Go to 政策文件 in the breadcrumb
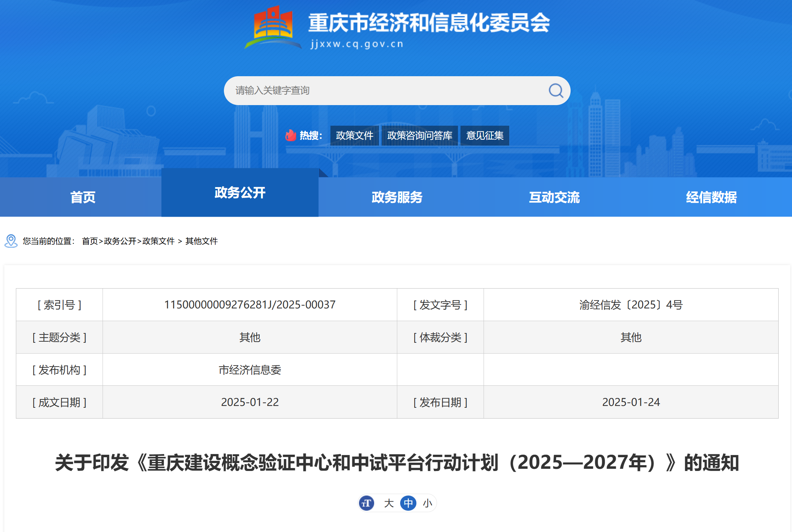The image size is (792, 532). point(159,241)
